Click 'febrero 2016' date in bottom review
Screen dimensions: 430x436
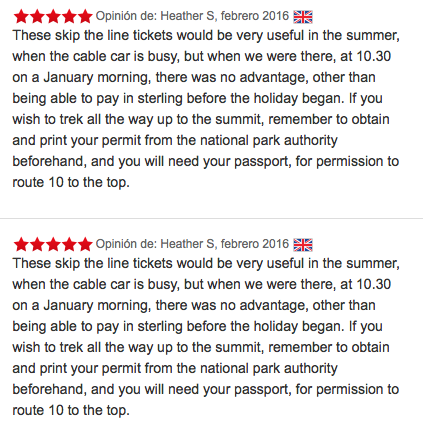(x=255, y=244)
